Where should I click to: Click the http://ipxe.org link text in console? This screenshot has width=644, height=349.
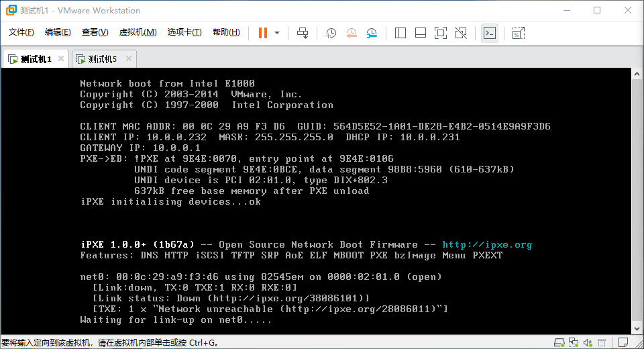pyautogui.click(x=487, y=245)
